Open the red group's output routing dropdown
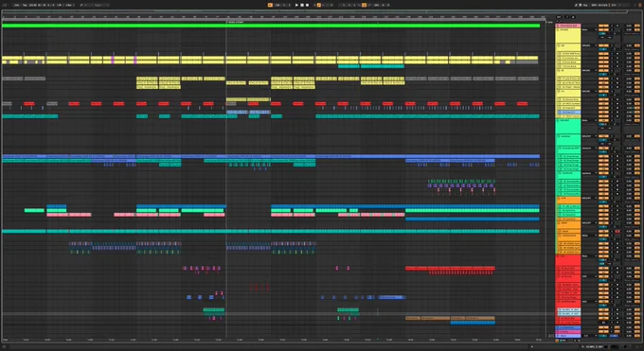 tap(590, 256)
